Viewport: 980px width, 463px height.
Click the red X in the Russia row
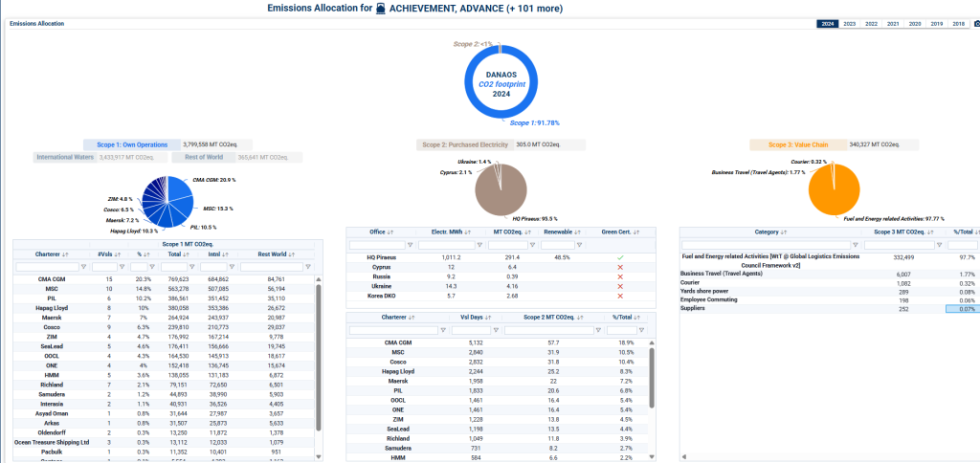[620, 276]
